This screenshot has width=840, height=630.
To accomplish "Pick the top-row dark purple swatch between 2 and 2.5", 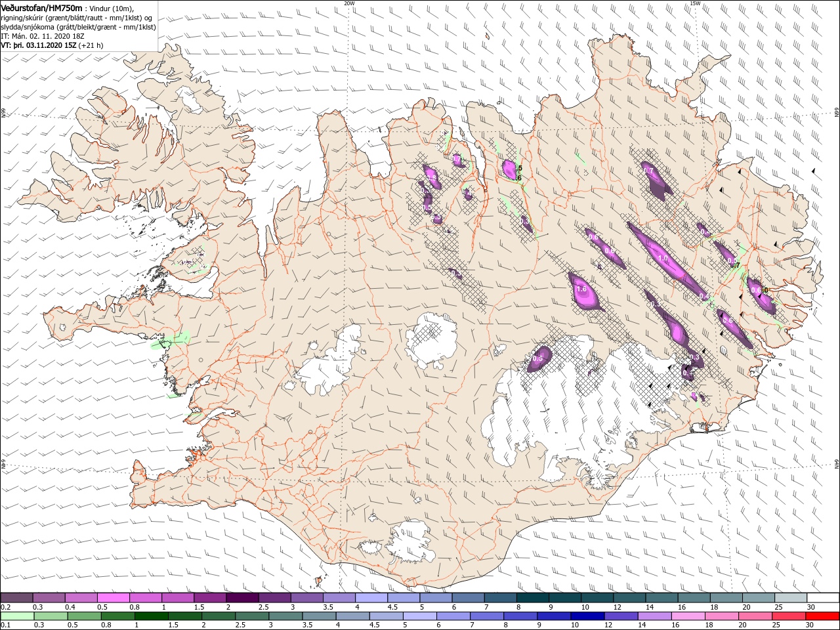I will point(242,598).
